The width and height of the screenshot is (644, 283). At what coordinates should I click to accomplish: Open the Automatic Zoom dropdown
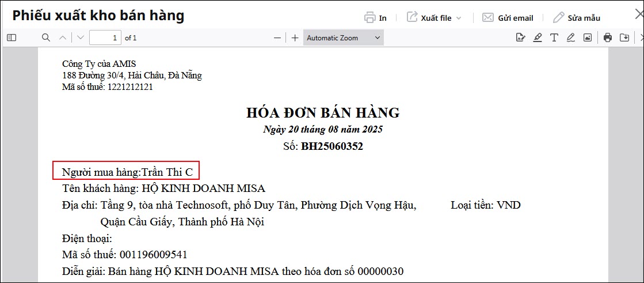click(344, 38)
